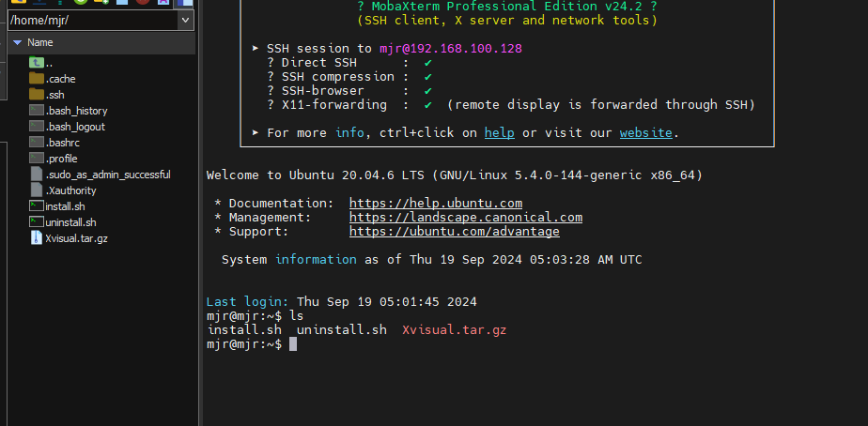Select the .sudo_as_admin_successful file
The height and width of the screenshot is (426, 868).
107,175
